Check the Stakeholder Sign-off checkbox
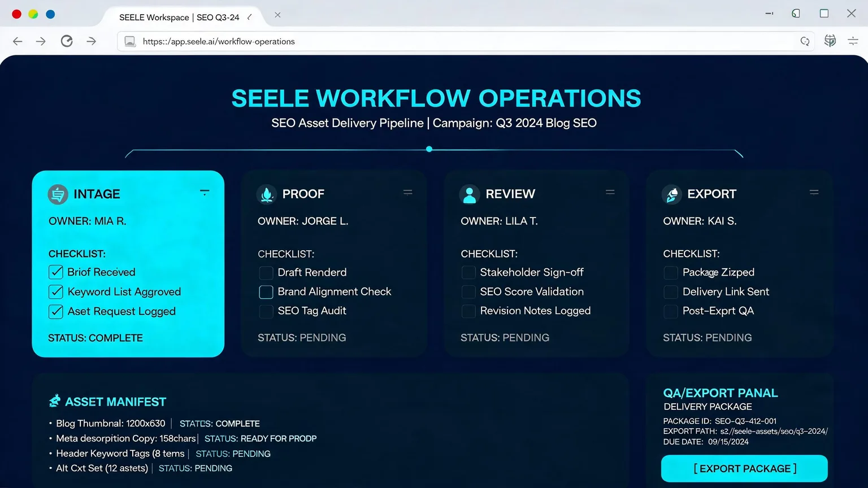The width and height of the screenshot is (868, 488). (468, 273)
